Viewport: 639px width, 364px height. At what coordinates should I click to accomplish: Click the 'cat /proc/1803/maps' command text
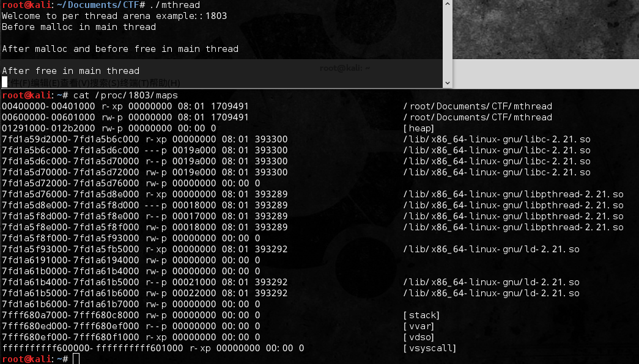point(125,95)
